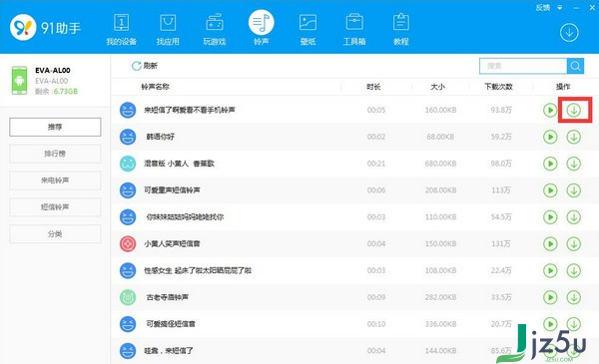Image resolution: width=599 pixels, height=364 pixels.
Task: Play the 可爱童声短信铃声 ringtone
Action: [550, 190]
